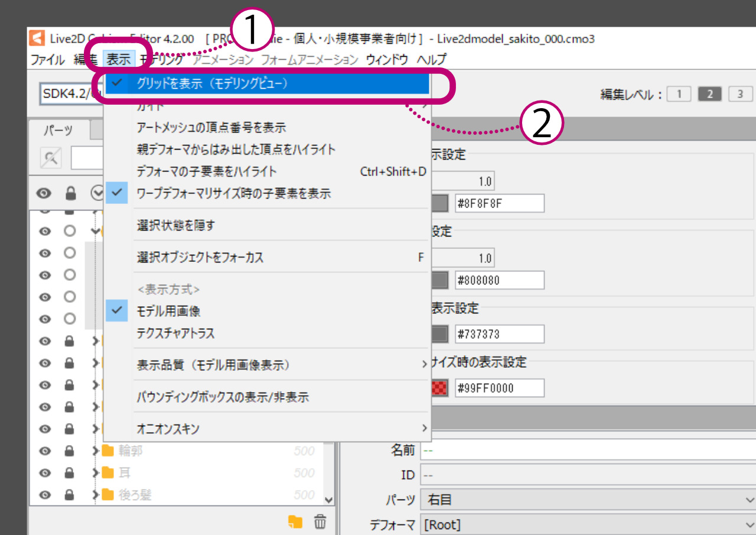Open the パーツ dropdown showing 右目
This screenshot has height=535, width=756.
pos(588,500)
